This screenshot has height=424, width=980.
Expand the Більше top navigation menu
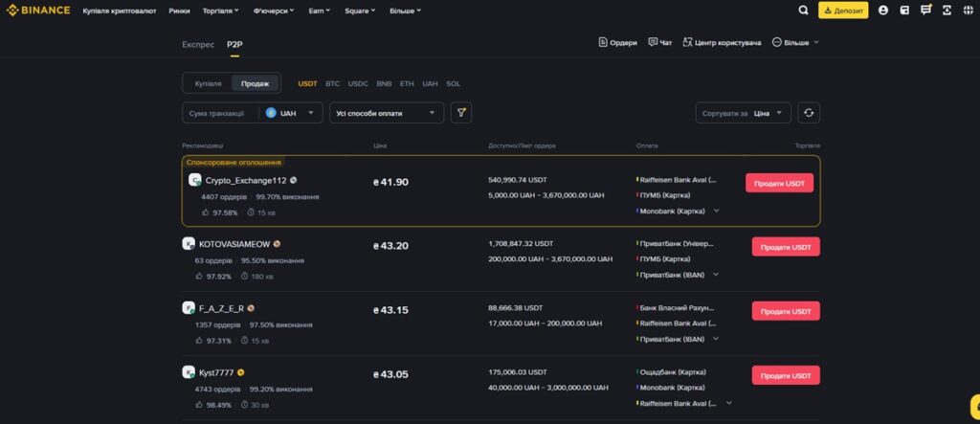click(x=405, y=11)
